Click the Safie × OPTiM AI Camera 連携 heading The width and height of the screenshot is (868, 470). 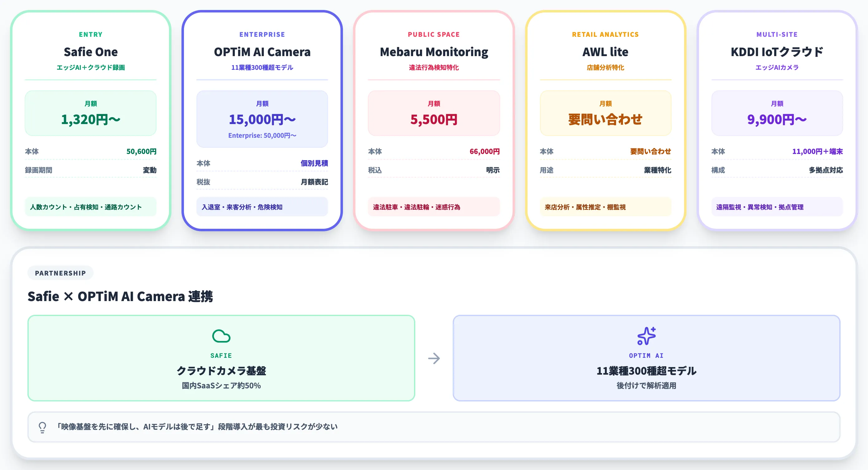120,296
